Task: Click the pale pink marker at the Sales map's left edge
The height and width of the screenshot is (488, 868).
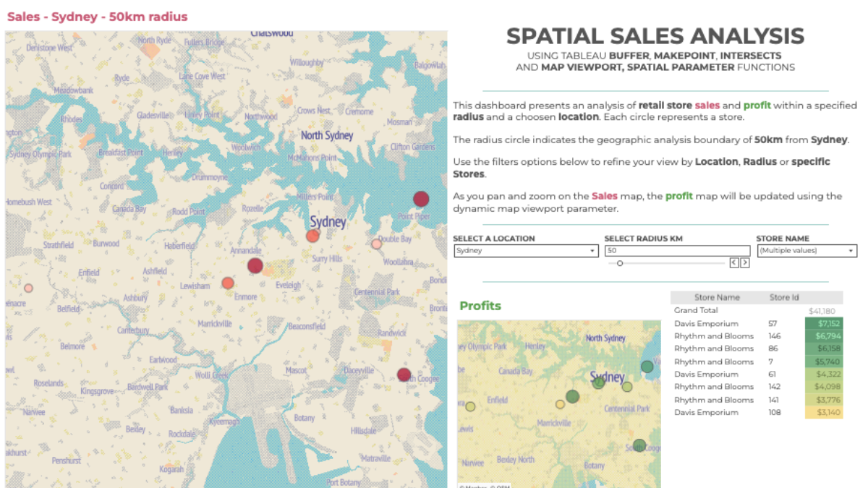Action: coord(28,288)
